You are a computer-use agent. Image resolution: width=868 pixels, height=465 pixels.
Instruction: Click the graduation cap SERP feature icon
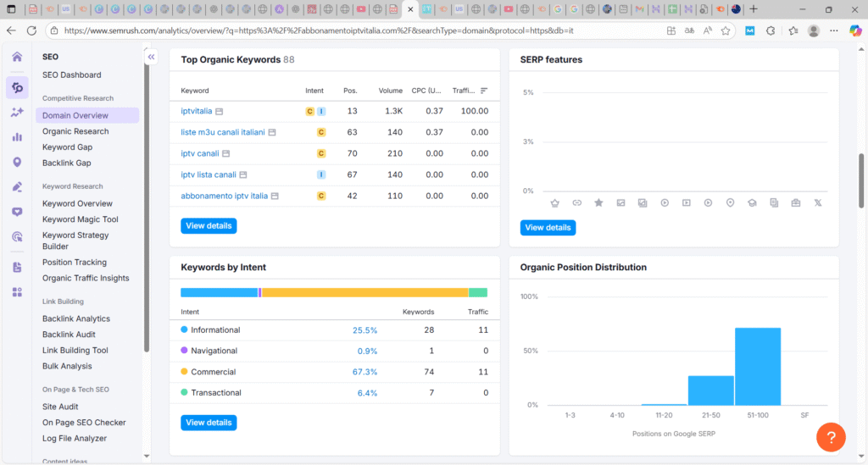pyautogui.click(x=752, y=203)
